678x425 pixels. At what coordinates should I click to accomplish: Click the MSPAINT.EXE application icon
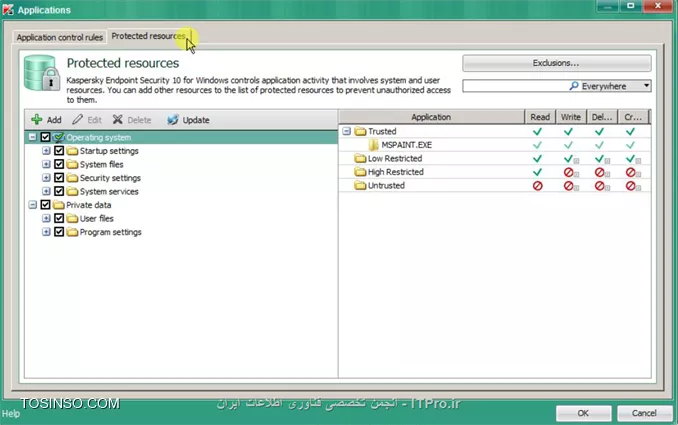(373, 145)
